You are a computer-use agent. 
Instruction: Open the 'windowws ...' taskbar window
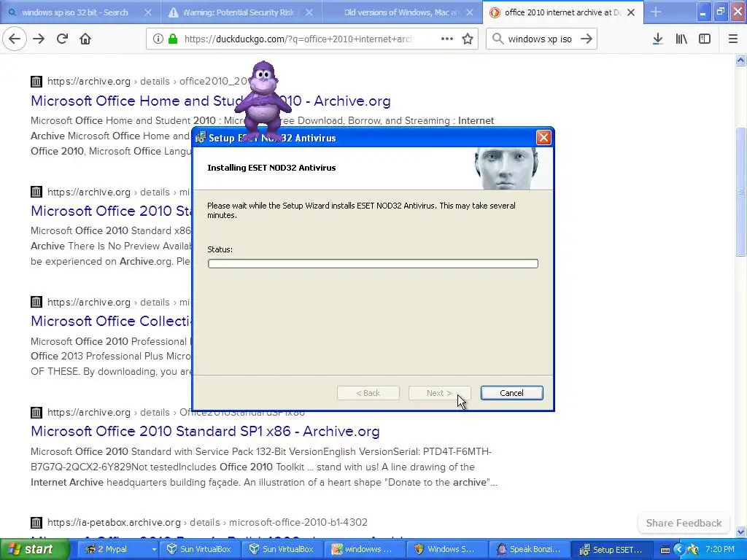pyautogui.click(x=366, y=549)
